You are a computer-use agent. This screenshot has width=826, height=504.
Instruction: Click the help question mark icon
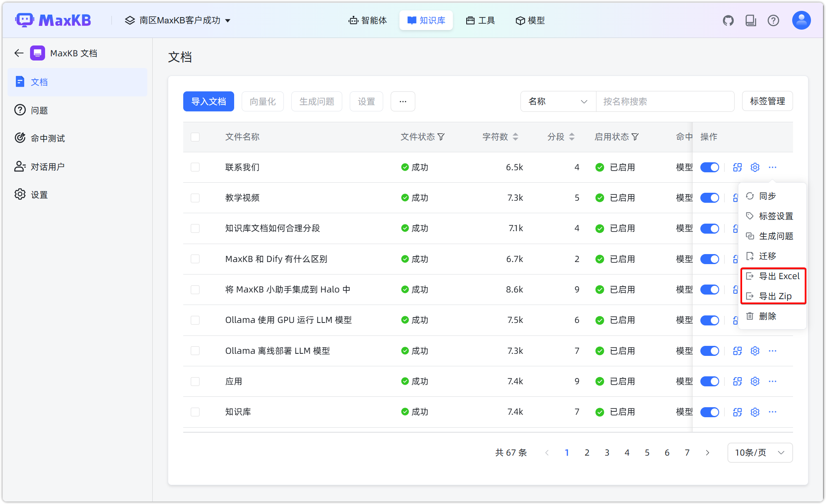click(x=774, y=20)
